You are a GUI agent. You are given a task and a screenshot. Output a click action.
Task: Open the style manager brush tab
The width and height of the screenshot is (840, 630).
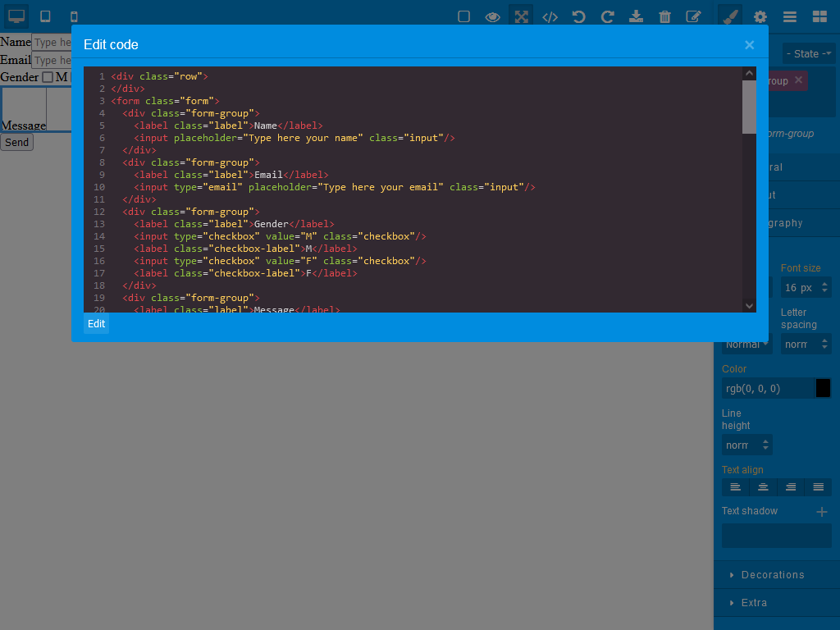(731, 17)
